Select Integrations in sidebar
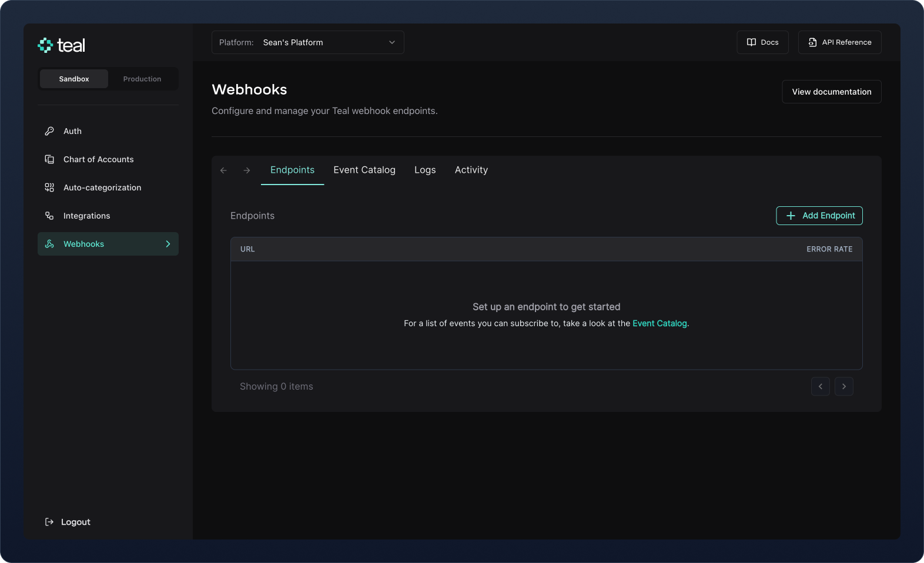This screenshot has width=924, height=563. 108,216
